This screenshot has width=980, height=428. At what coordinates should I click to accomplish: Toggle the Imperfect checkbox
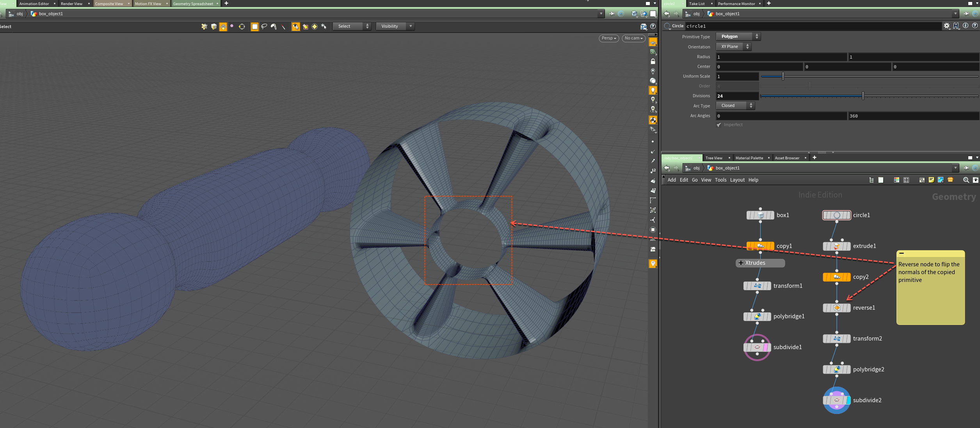[x=719, y=125]
